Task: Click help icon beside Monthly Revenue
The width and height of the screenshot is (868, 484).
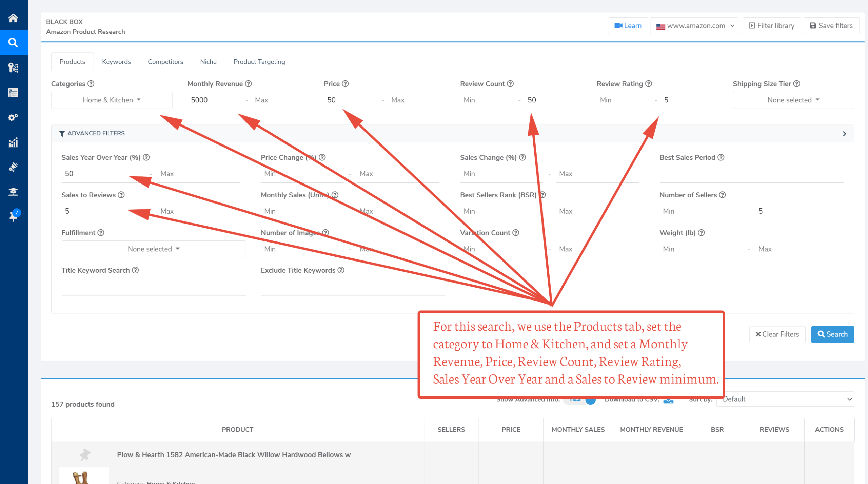Action: click(x=249, y=84)
